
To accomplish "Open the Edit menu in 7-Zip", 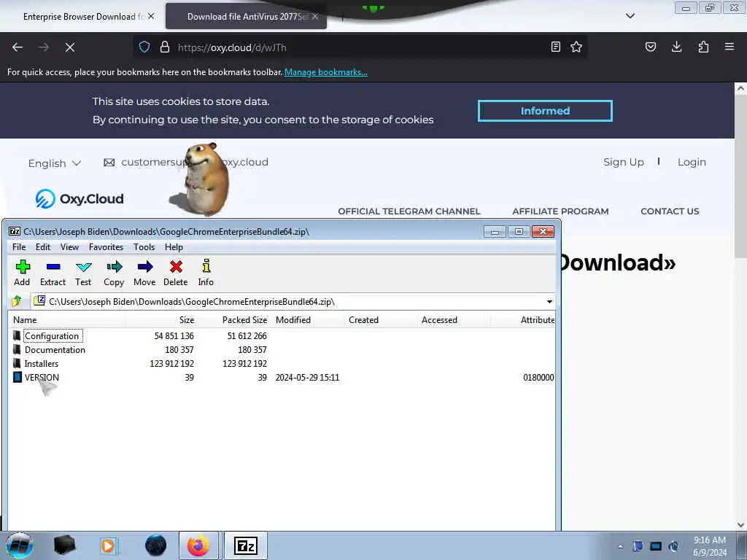I will 43,247.
